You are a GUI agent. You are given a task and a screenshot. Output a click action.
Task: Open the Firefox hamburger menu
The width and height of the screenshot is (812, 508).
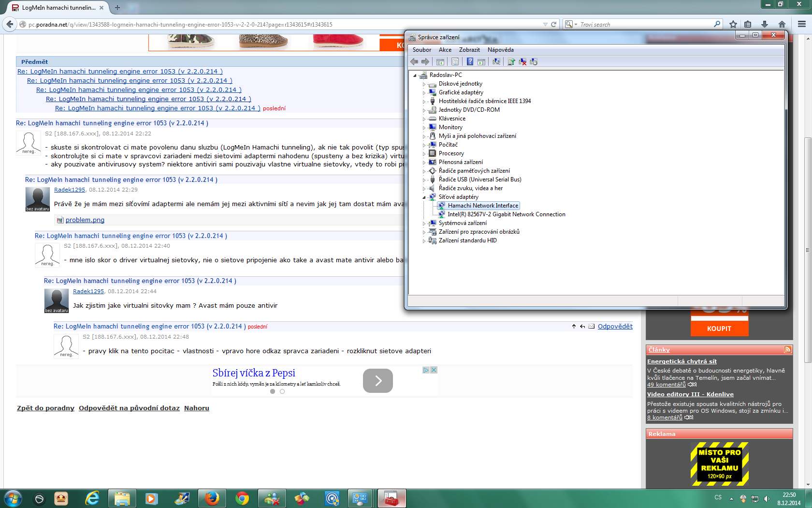click(x=802, y=24)
